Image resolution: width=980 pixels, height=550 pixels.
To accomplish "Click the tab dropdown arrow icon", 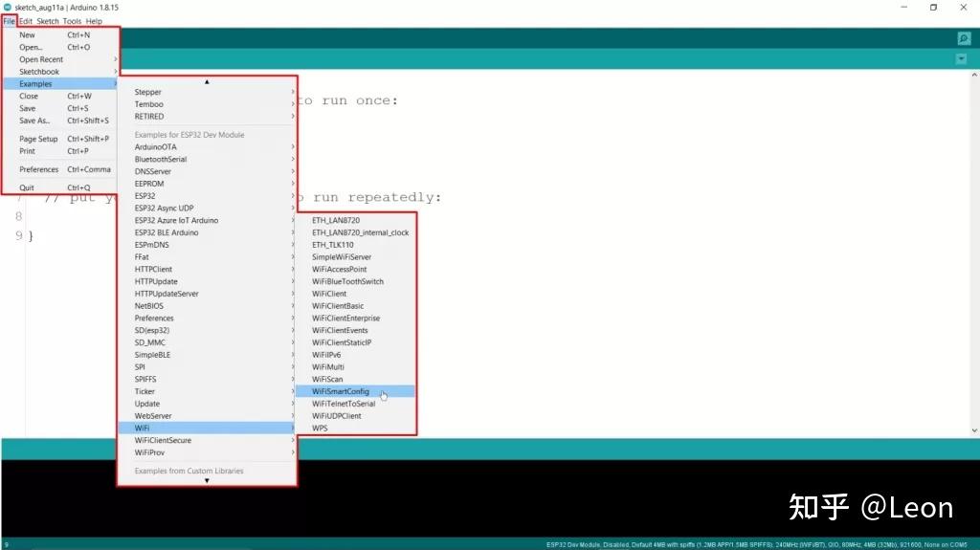I will click(x=961, y=58).
